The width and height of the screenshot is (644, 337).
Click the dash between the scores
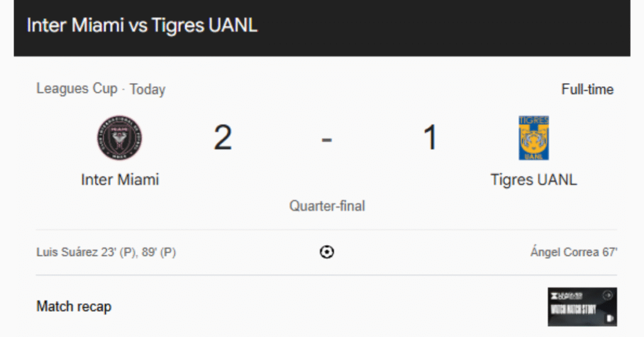pyautogui.click(x=326, y=139)
